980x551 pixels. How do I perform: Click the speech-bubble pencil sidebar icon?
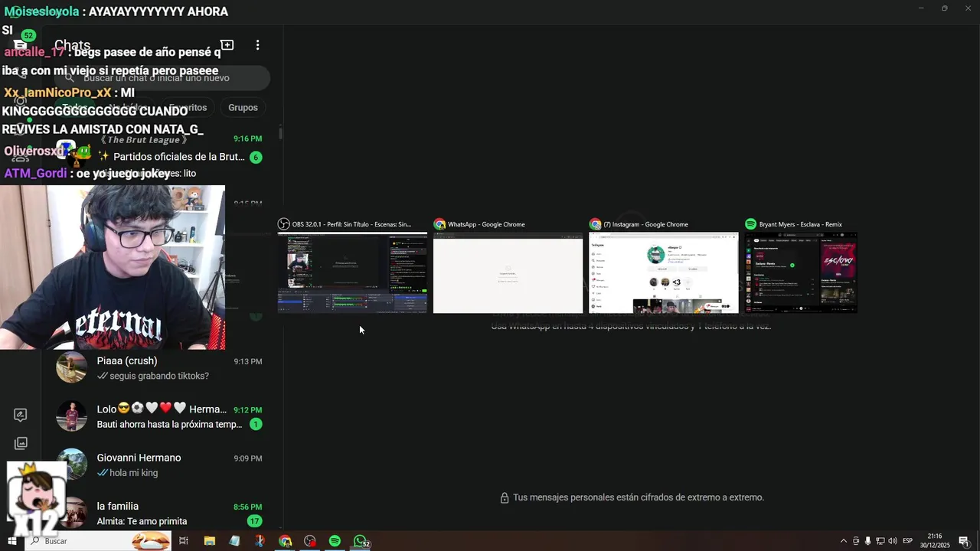[x=21, y=415]
